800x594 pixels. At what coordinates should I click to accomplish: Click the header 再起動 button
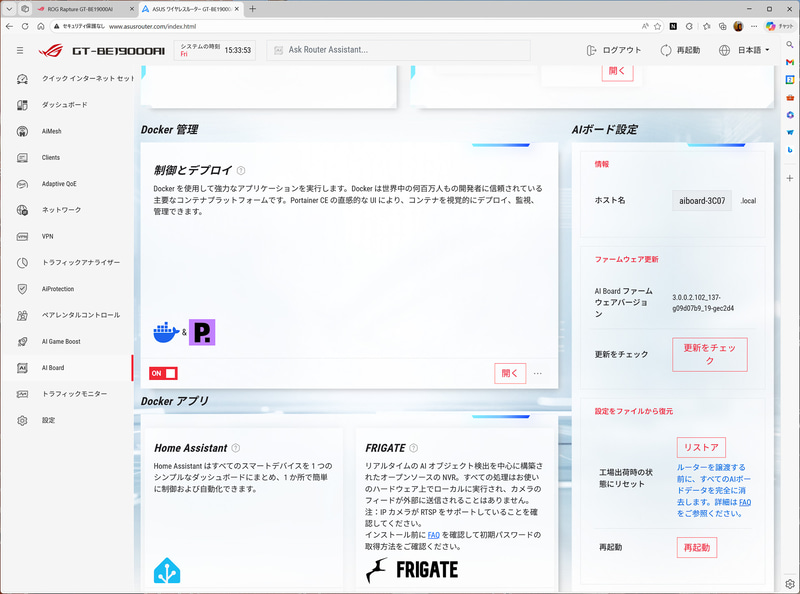pos(680,50)
